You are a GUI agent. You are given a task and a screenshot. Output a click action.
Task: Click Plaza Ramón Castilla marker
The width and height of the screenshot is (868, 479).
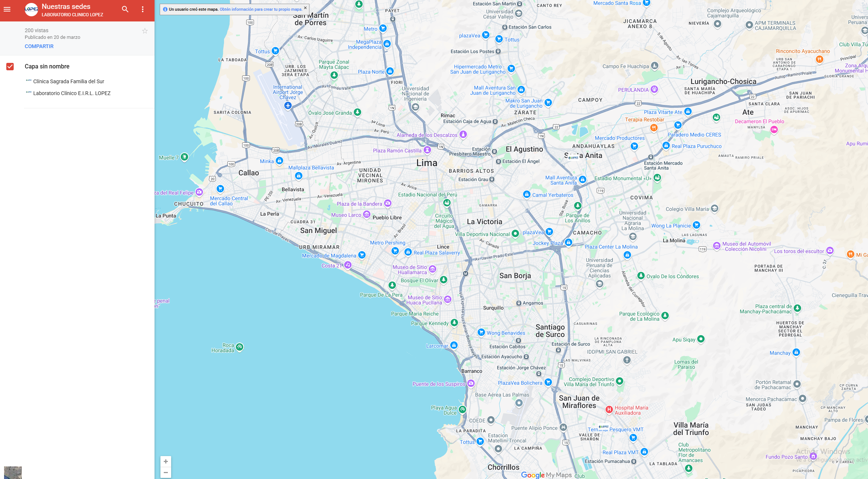[x=427, y=150]
